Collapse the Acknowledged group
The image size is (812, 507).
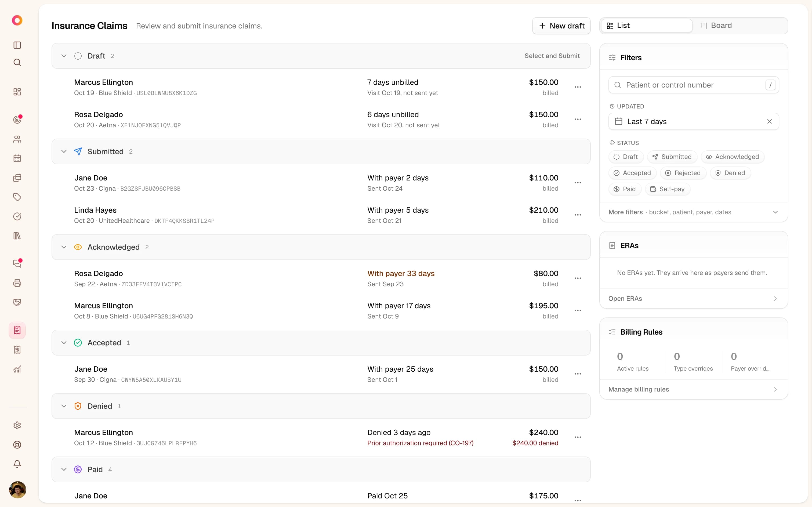(64, 247)
